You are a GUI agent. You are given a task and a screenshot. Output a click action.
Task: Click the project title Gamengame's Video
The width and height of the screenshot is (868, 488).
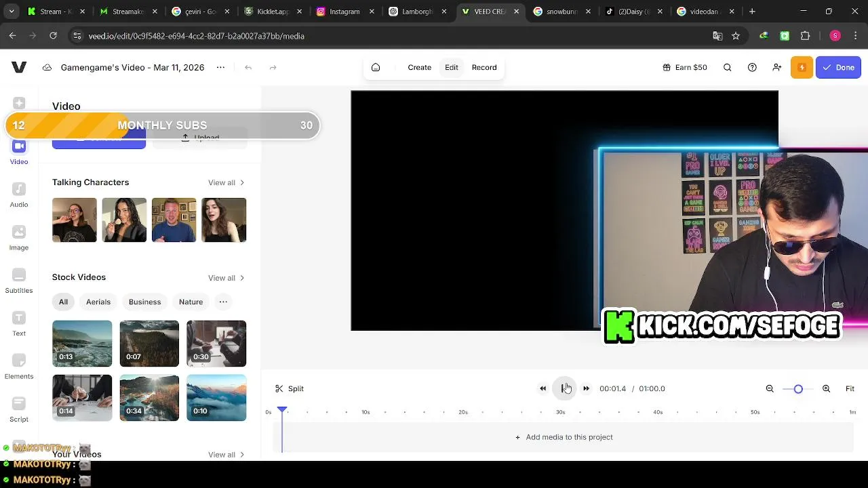[x=132, y=67]
